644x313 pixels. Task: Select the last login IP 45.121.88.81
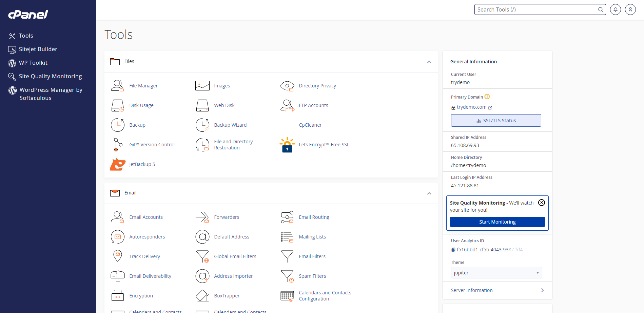coord(465,186)
